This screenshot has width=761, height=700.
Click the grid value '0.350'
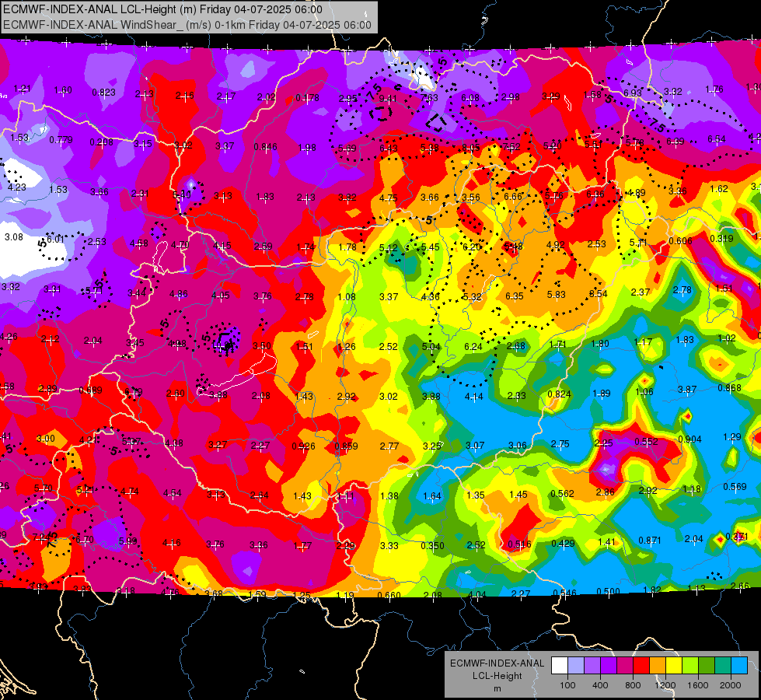[432, 545]
